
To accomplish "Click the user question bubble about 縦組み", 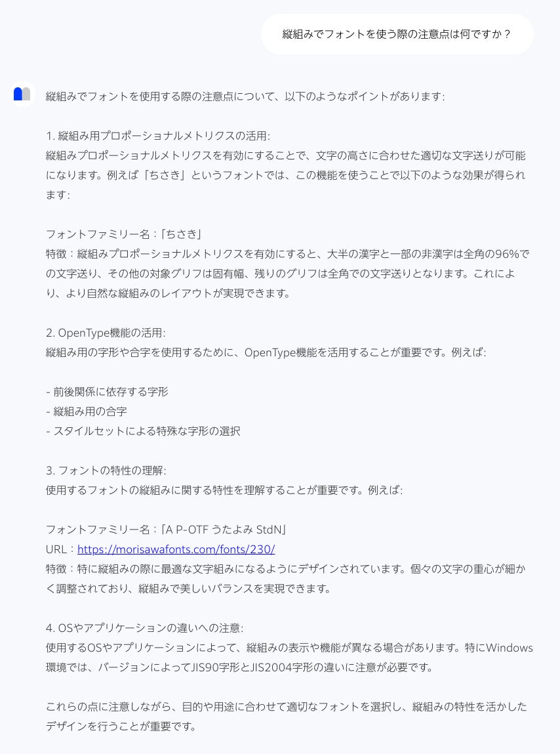I will pyautogui.click(x=397, y=34).
